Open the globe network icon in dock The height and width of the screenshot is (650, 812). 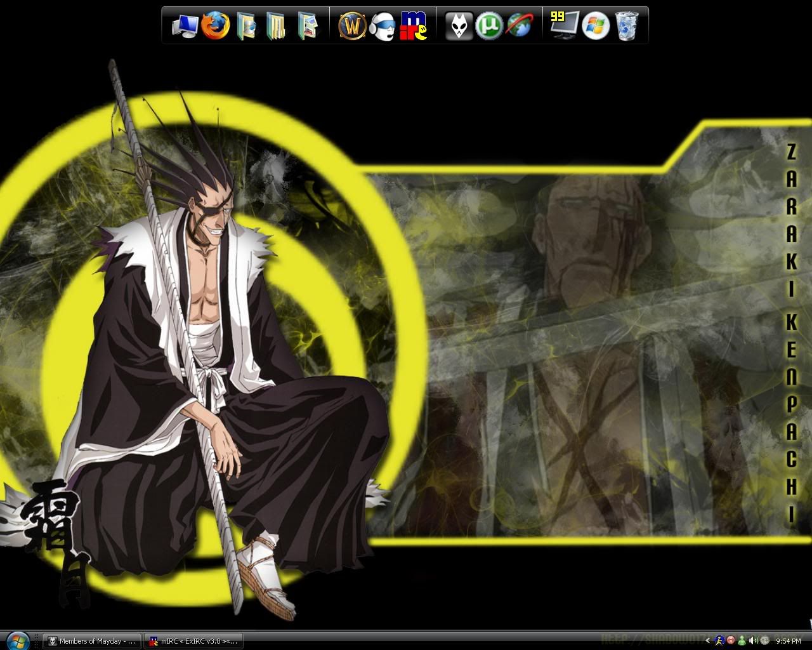[x=519, y=26]
